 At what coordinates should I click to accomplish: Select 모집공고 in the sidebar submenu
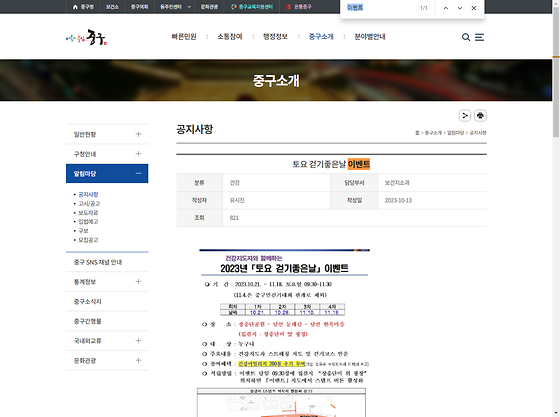[88, 240]
